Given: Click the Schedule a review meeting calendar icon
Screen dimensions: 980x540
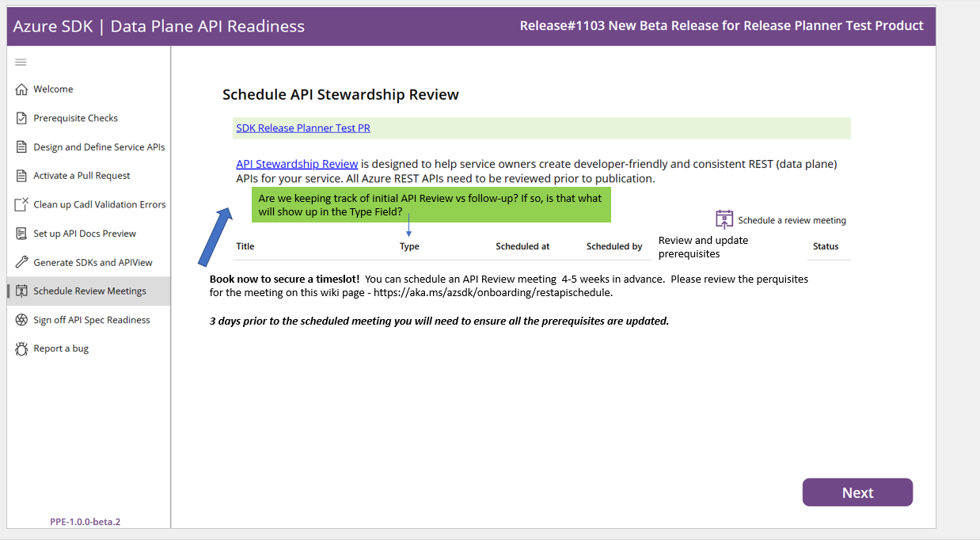Looking at the screenshot, I should tap(724, 219).
